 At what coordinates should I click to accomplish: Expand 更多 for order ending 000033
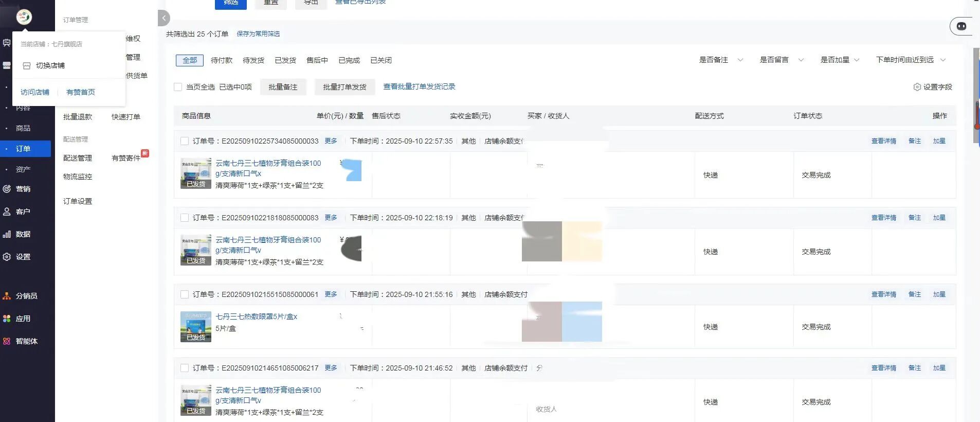331,141
